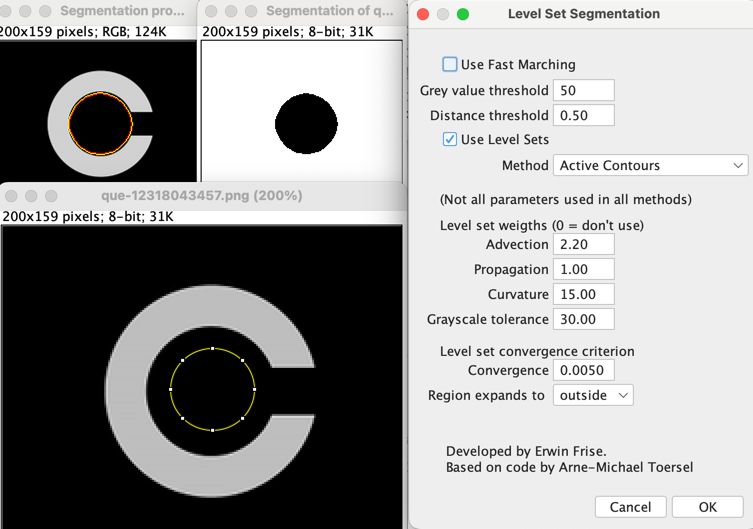Select the Distance threshold input field
The height and width of the screenshot is (529, 753).
click(x=583, y=116)
